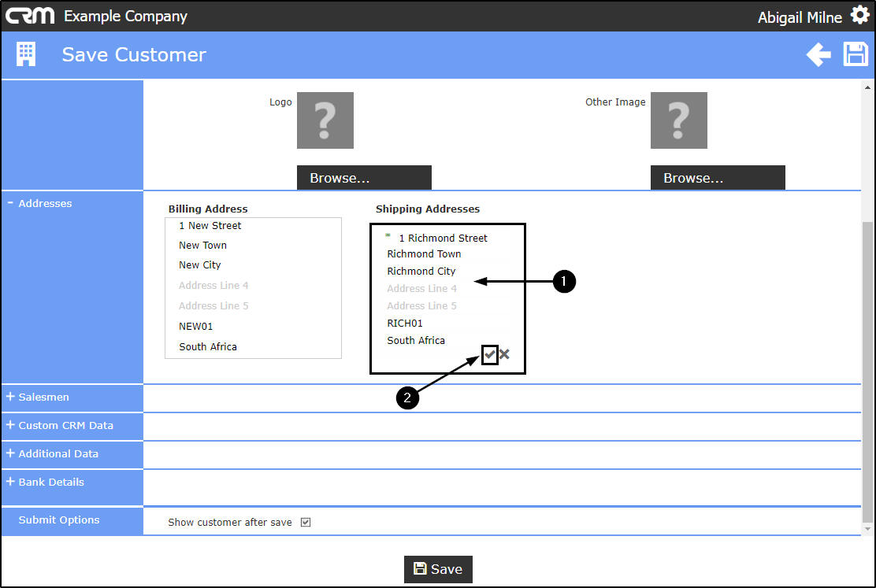Viewport: 876px width, 588px height.
Task: Expand the Salesmen section
Action: pyautogui.click(x=38, y=397)
